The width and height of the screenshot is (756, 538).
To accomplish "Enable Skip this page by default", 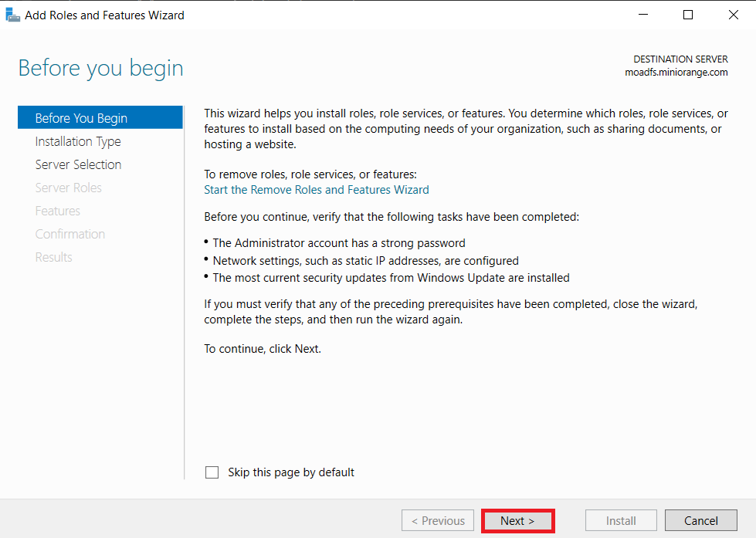I will [x=212, y=472].
